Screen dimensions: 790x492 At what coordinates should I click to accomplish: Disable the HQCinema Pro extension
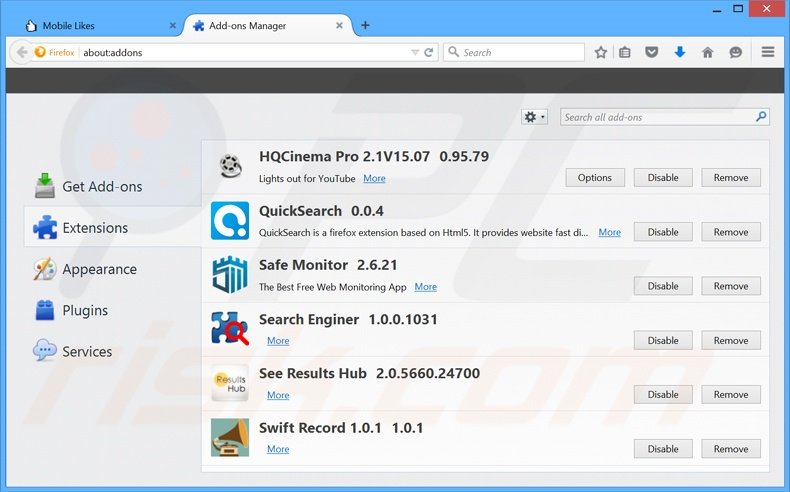[663, 177]
